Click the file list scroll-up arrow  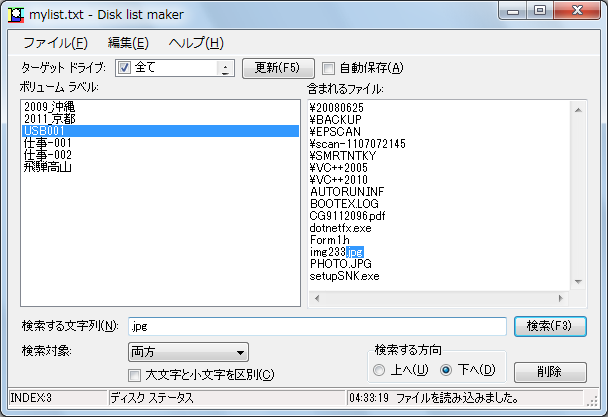click(578, 110)
